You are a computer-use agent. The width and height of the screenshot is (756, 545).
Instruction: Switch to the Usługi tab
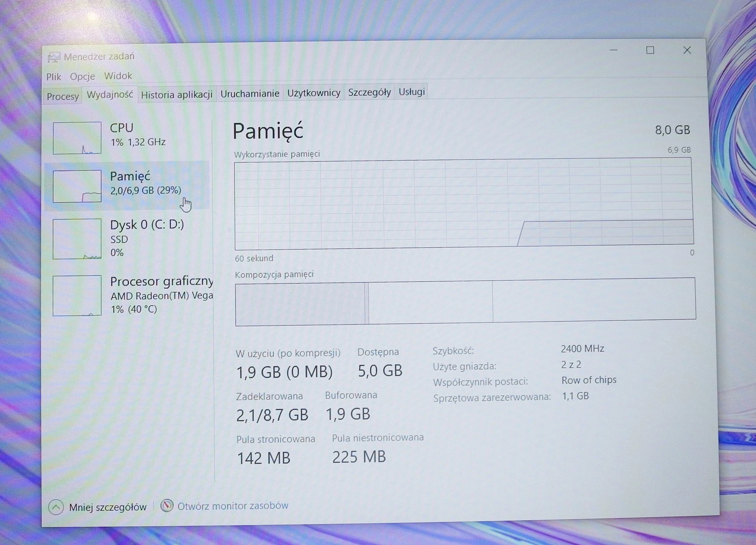tap(412, 91)
